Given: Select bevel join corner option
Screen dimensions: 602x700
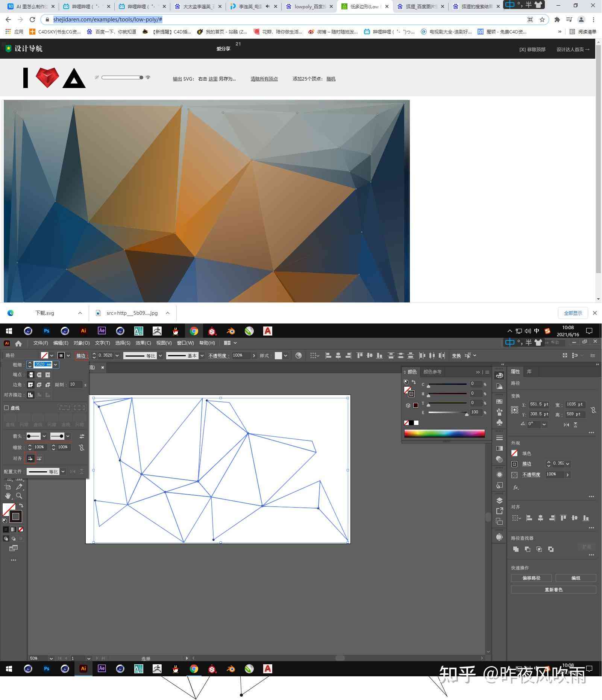Looking at the screenshot, I should click(x=48, y=385).
